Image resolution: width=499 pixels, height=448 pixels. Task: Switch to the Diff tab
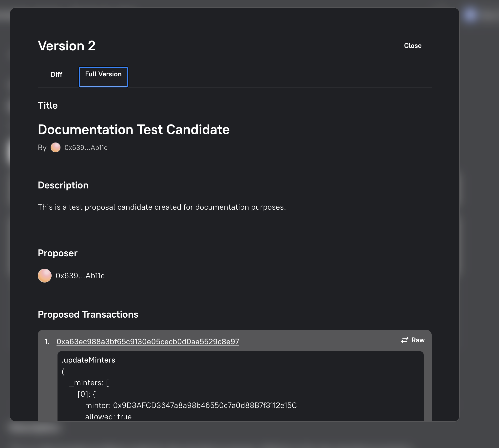coord(57,74)
